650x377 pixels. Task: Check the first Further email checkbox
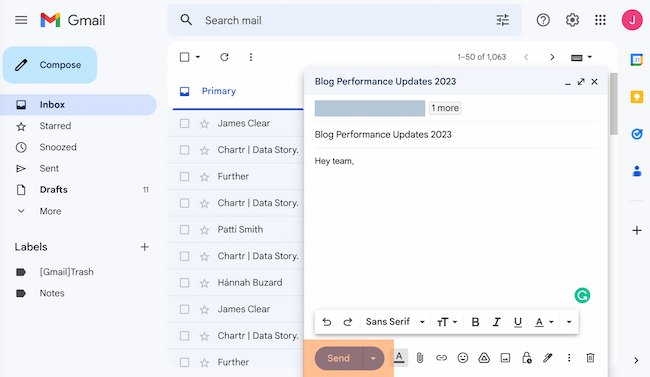pos(184,177)
